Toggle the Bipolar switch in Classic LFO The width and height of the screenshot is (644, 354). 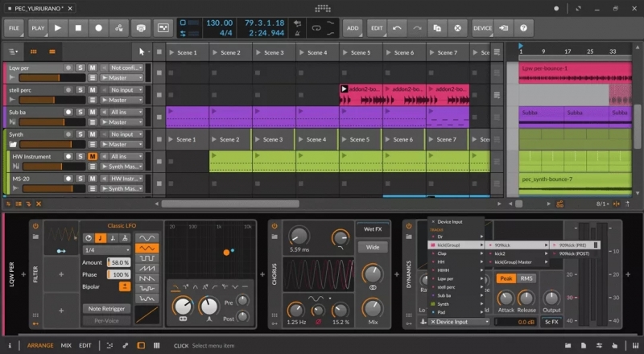pos(125,286)
